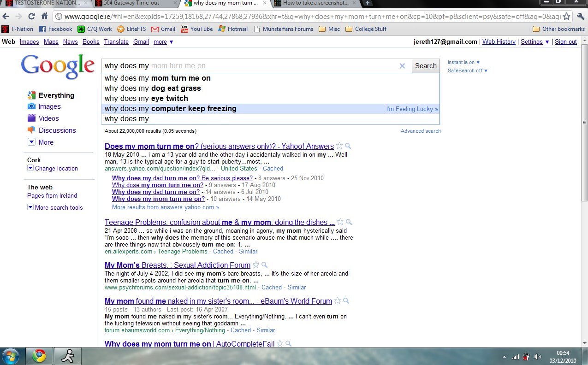Toggle the 'Instant is on' dropdown
The image size is (588, 365).
click(463, 62)
